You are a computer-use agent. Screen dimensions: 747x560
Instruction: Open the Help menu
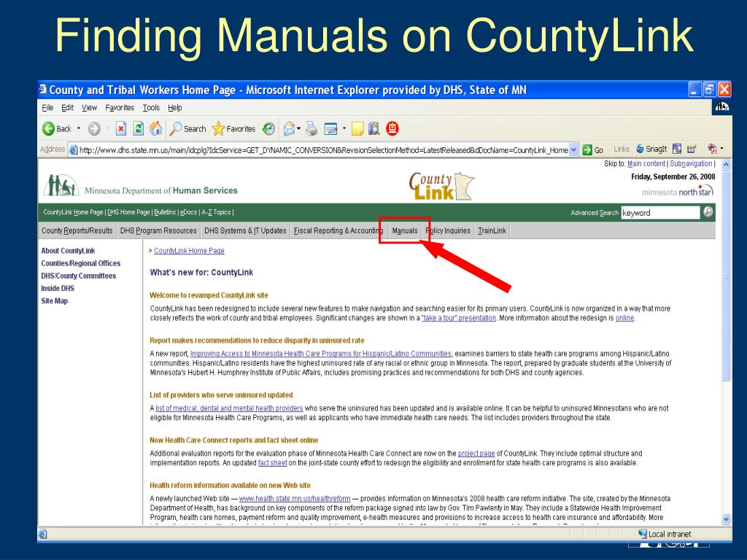coord(175,108)
